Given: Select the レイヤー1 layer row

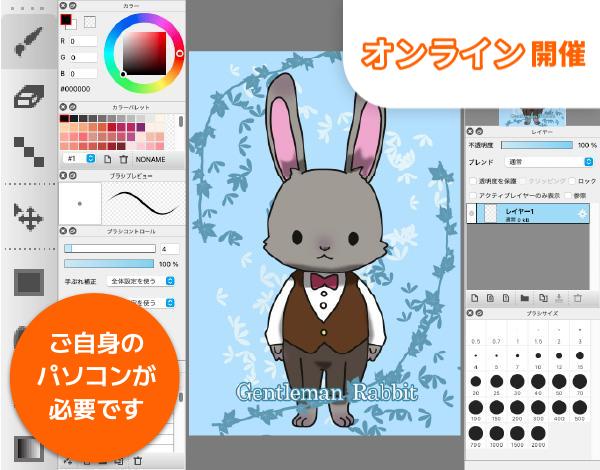Looking at the screenshot, I should click(x=528, y=214).
